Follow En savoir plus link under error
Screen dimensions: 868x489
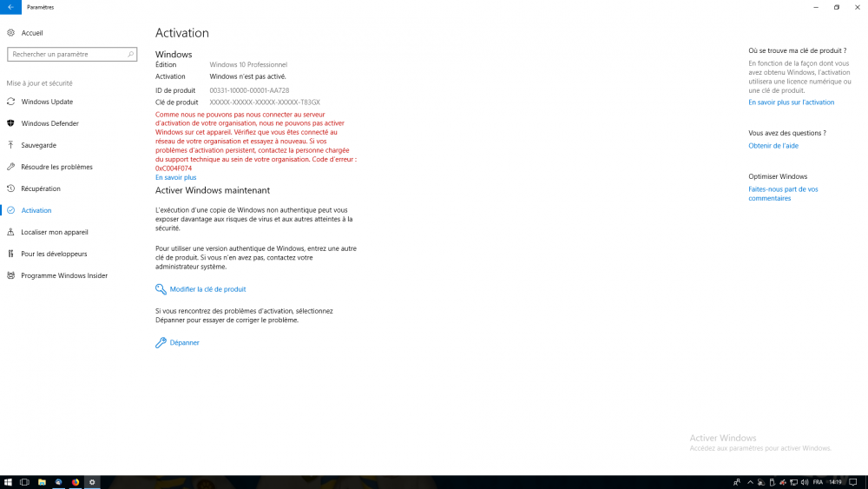coord(176,177)
